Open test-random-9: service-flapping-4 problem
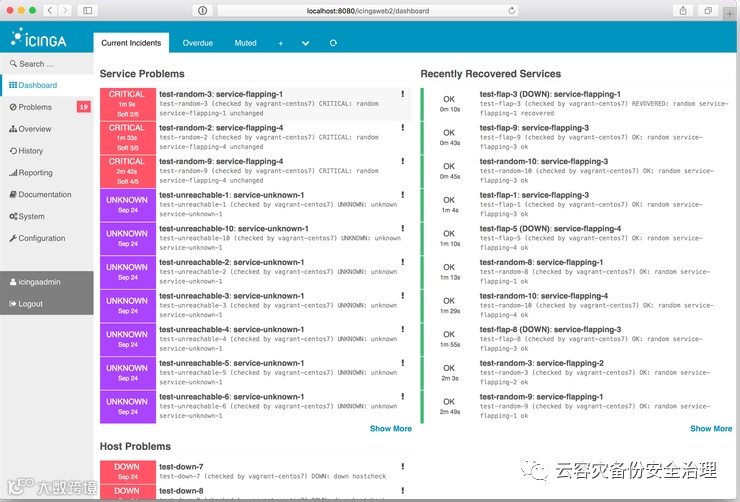This screenshot has height=502, width=740. pyautogui.click(x=221, y=161)
